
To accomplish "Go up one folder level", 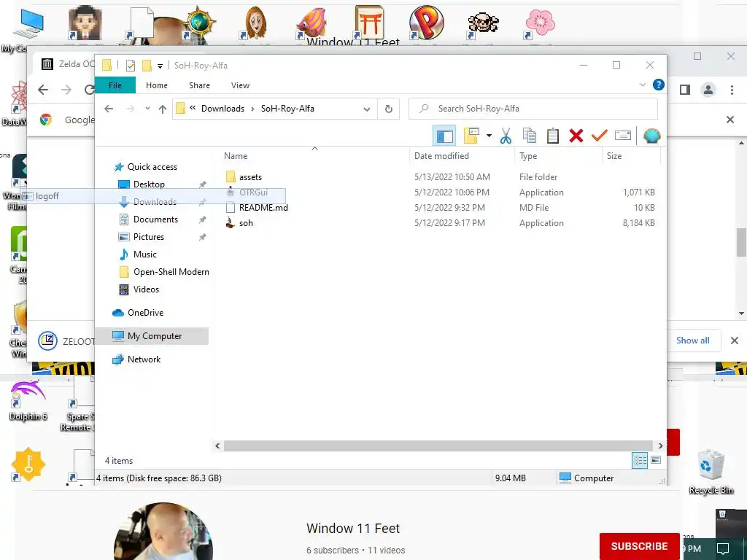I will coord(163,109).
